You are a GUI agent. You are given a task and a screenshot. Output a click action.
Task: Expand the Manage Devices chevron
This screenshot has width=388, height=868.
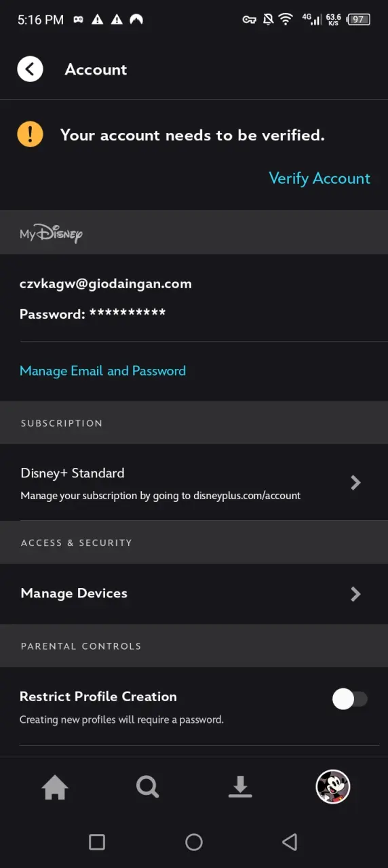pyautogui.click(x=355, y=594)
